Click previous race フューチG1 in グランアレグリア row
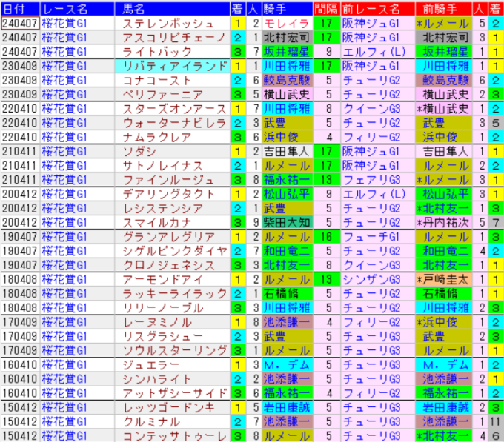The width and height of the screenshot is (504, 442). [371, 237]
